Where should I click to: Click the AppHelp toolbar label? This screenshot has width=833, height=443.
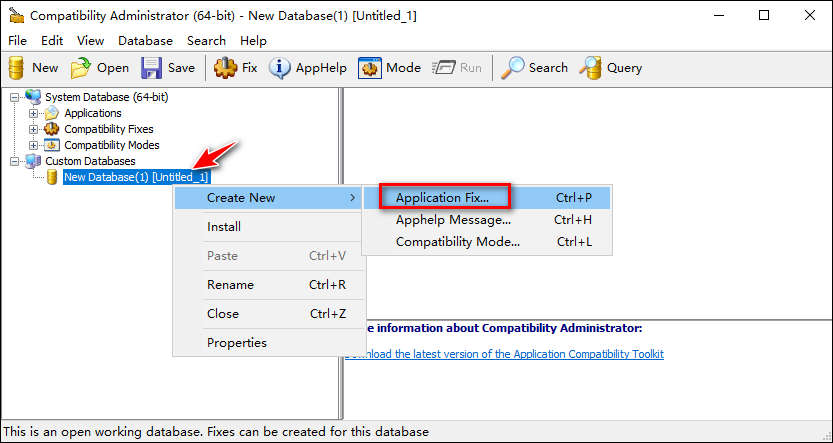321,68
